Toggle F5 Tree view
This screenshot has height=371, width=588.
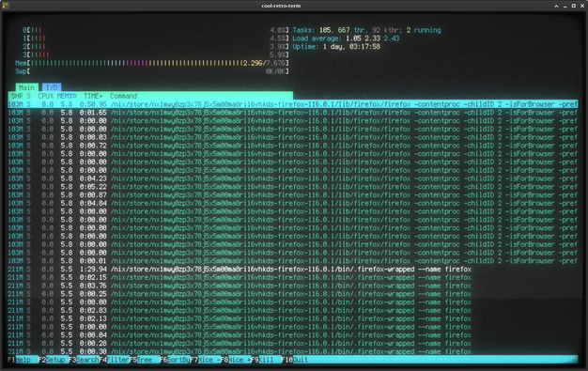tap(145, 360)
